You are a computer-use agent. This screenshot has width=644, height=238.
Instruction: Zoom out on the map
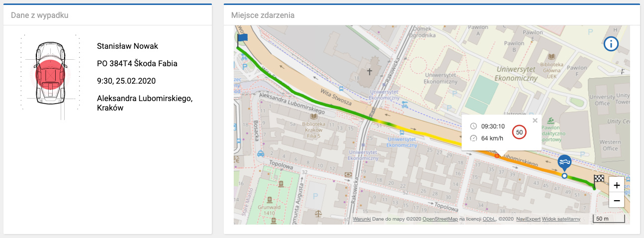point(617,200)
